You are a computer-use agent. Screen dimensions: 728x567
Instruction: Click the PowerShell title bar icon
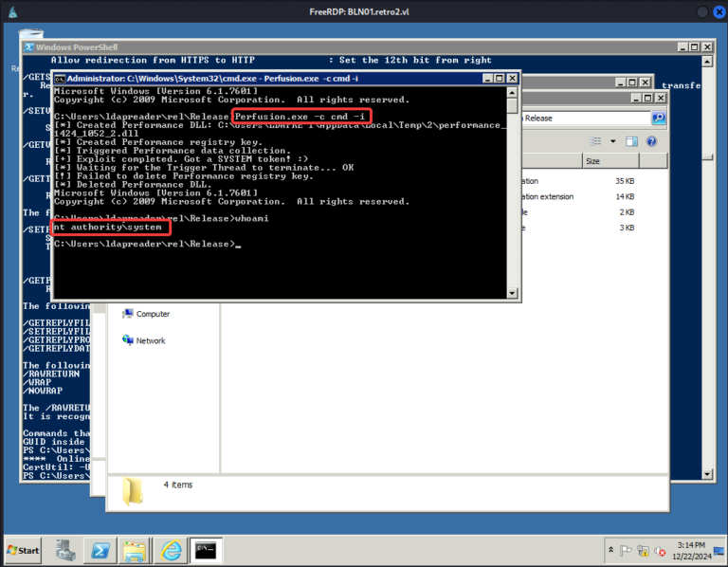[29, 47]
